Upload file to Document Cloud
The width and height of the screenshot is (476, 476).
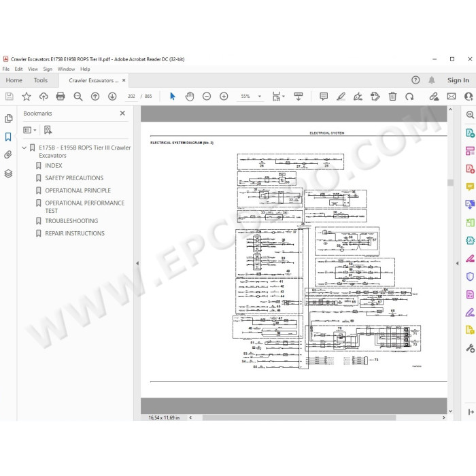tap(44, 97)
